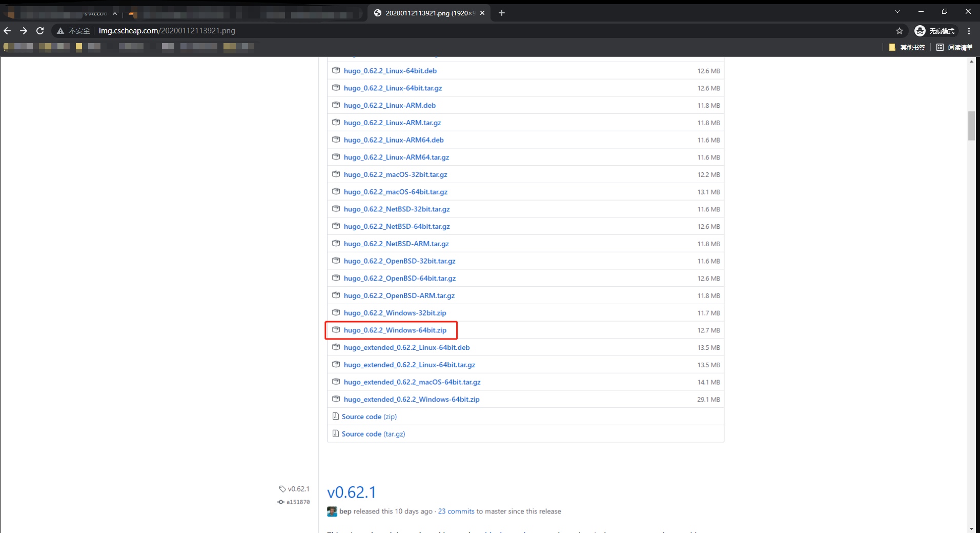980x533 pixels.
Task: Click the 12.7 MB file size
Action: tap(708, 330)
